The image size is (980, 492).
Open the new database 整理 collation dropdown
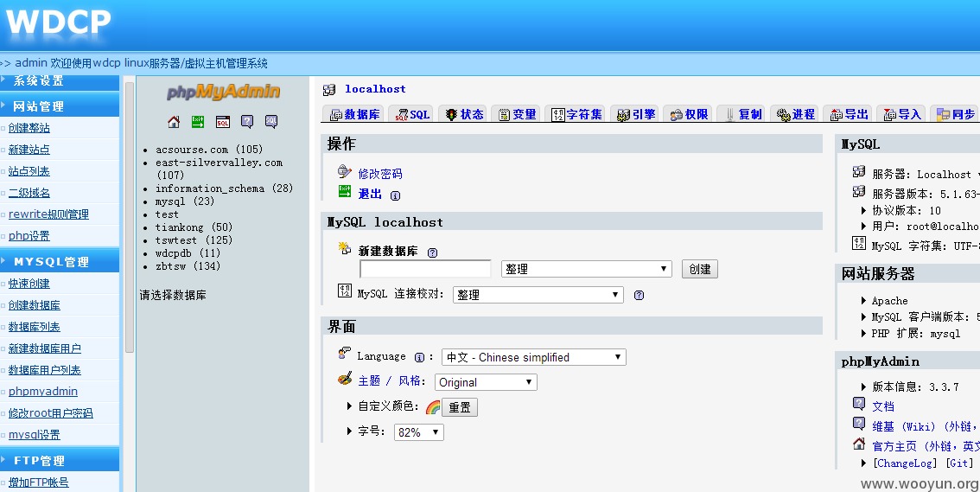[x=586, y=269]
